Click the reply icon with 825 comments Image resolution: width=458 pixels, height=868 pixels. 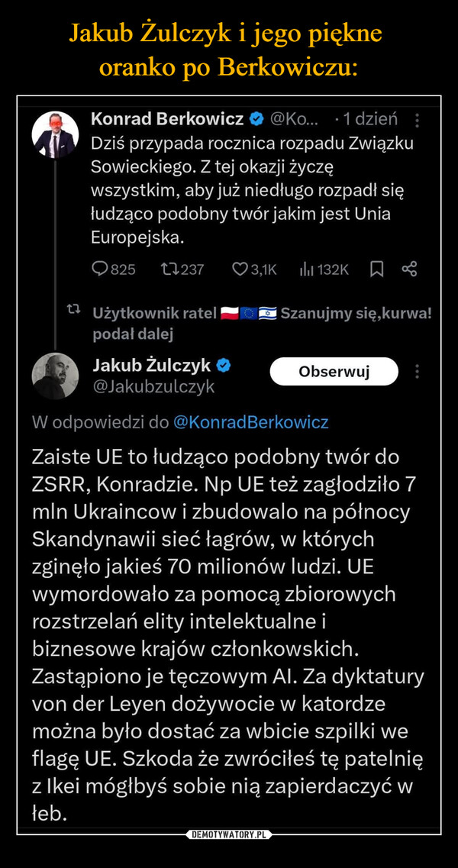(100, 269)
